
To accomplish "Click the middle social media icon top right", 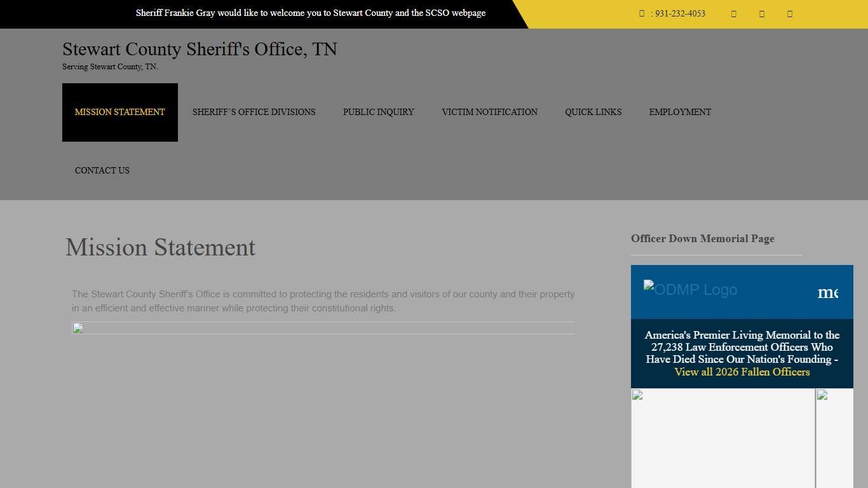I will 761,13.
